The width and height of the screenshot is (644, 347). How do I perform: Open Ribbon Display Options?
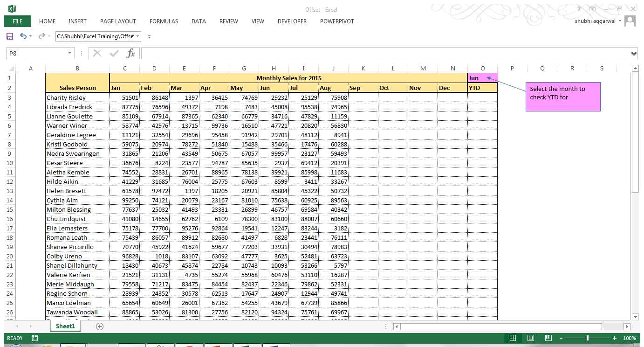[x=592, y=9]
